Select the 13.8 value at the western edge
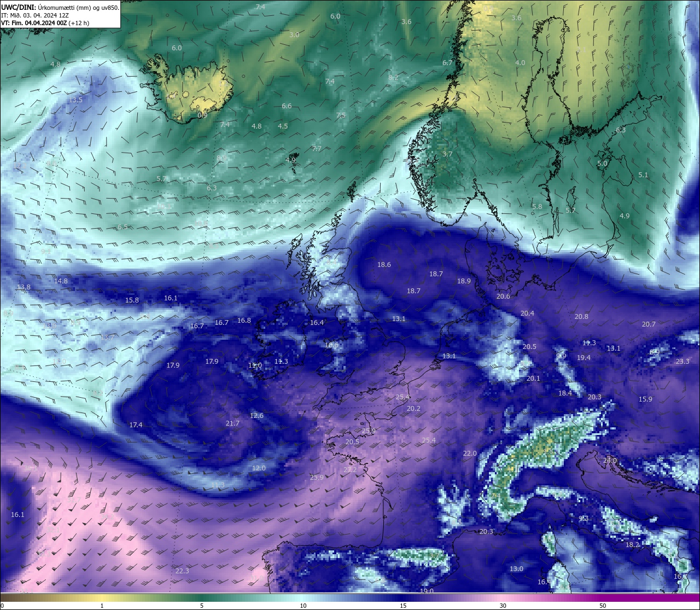The image size is (700, 610). point(24,287)
